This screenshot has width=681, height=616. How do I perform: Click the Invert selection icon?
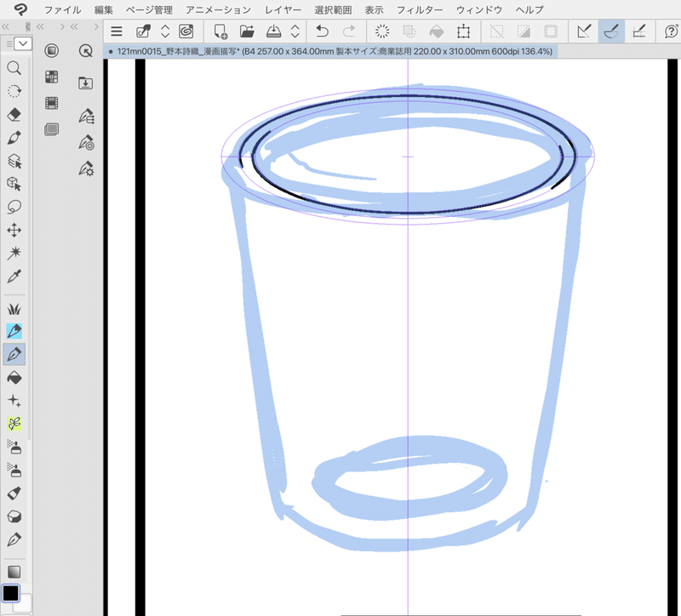click(x=524, y=31)
